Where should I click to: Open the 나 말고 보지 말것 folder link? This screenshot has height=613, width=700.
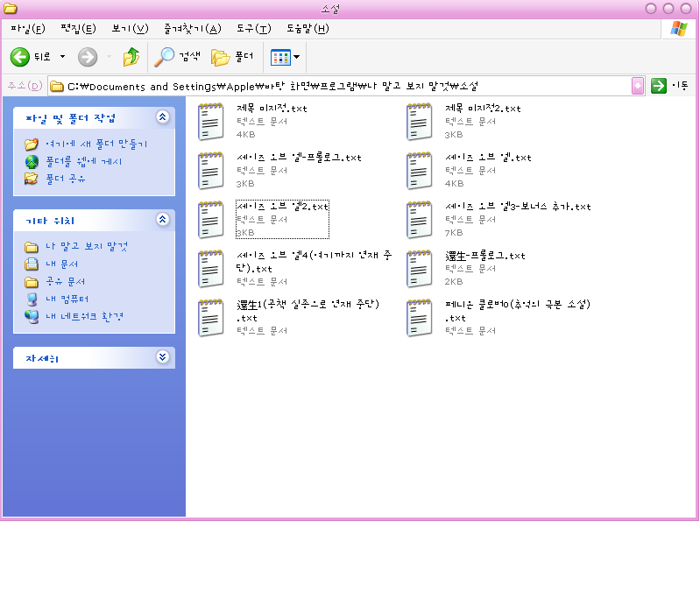pos(87,247)
